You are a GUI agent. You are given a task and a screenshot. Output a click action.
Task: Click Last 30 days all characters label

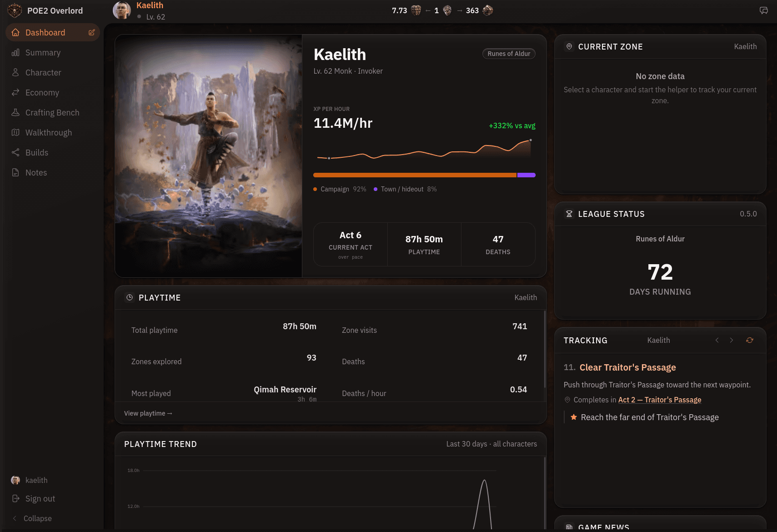pos(491,444)
